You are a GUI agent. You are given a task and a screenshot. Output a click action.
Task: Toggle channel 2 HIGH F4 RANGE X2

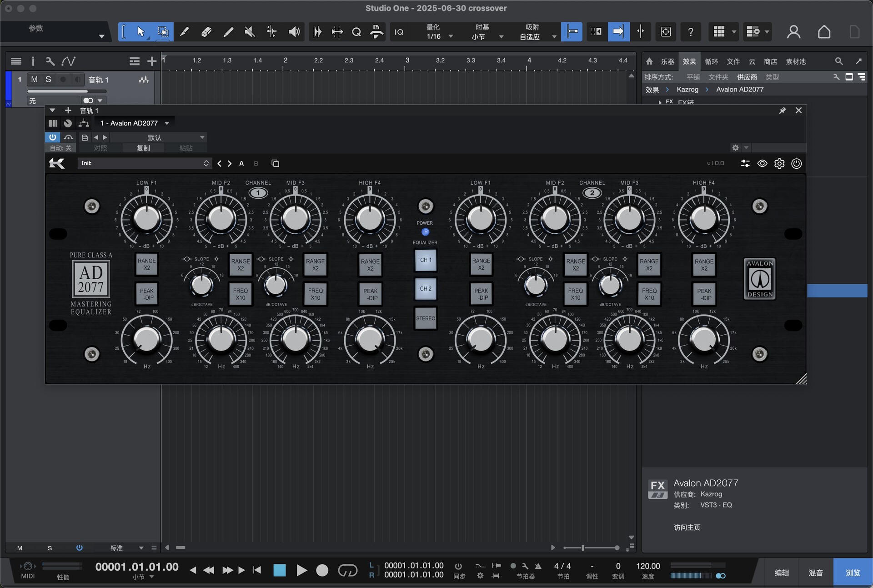click(x=704, y=265)
